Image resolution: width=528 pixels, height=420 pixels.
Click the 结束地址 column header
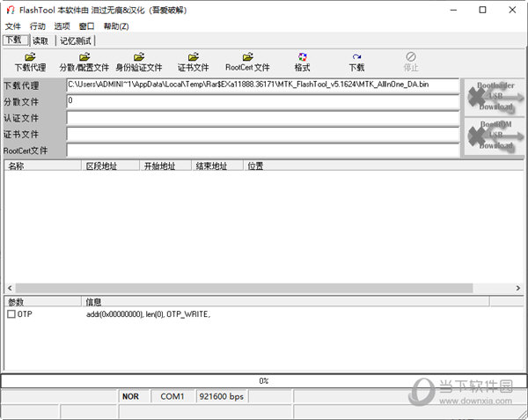217,166
